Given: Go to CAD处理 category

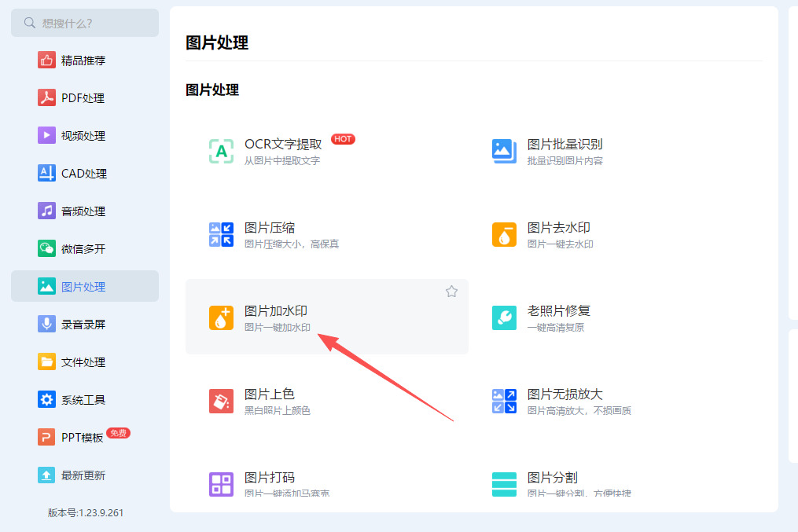Looking at the screenshot, I should click(85, 174).
